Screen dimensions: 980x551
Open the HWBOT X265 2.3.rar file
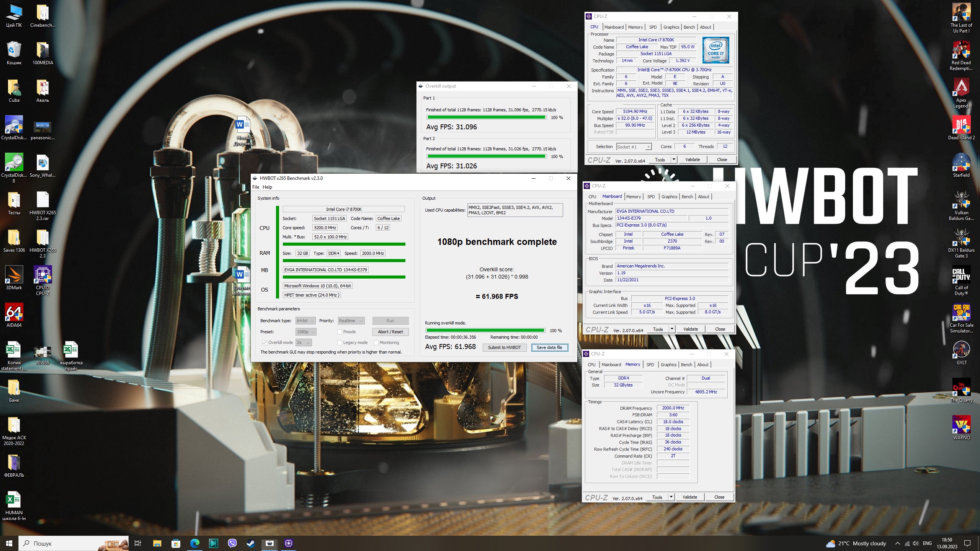42,205
